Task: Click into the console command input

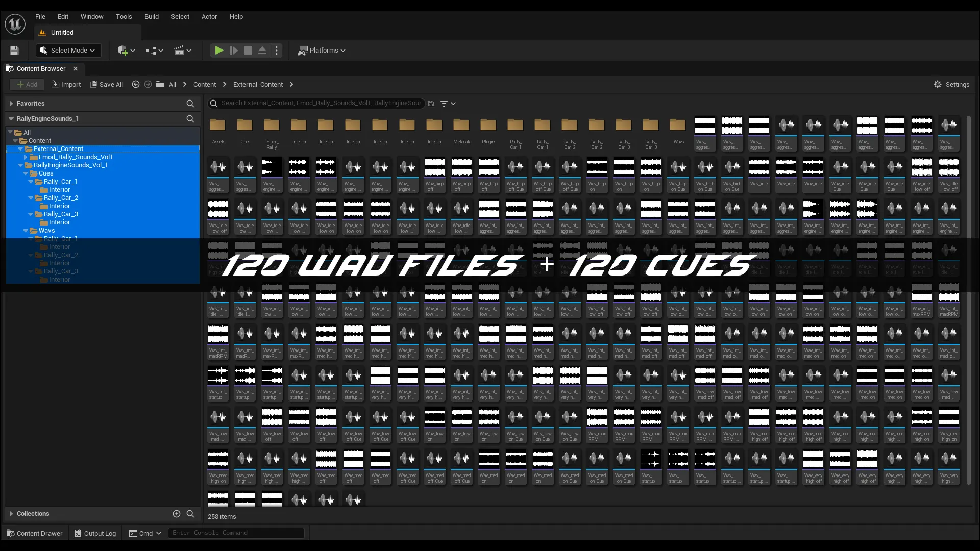Action: (x=236, y=533)
